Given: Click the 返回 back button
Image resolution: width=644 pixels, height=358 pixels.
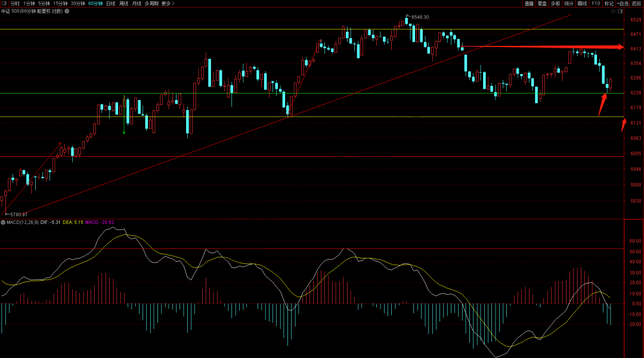Looking at the screenshot, I should 636,4.
